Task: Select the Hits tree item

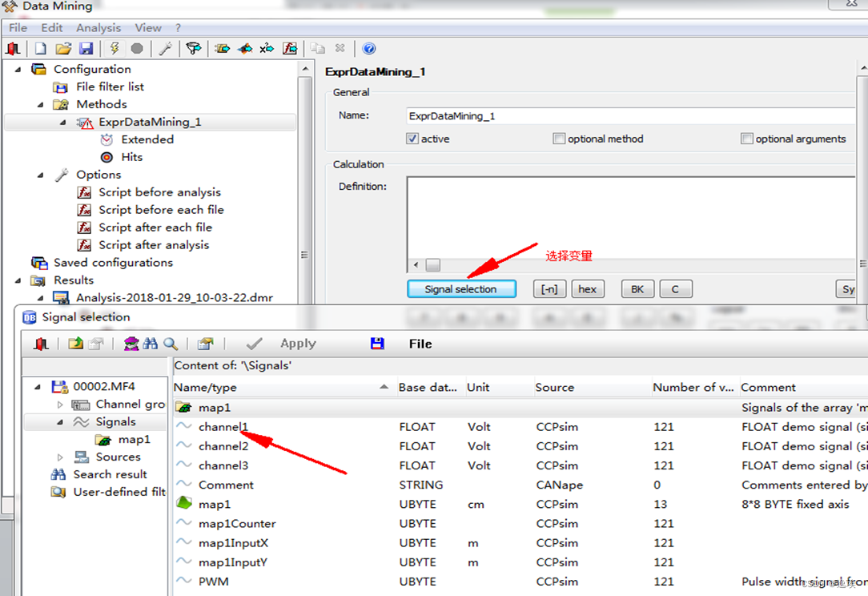Action: coord(132,157)
